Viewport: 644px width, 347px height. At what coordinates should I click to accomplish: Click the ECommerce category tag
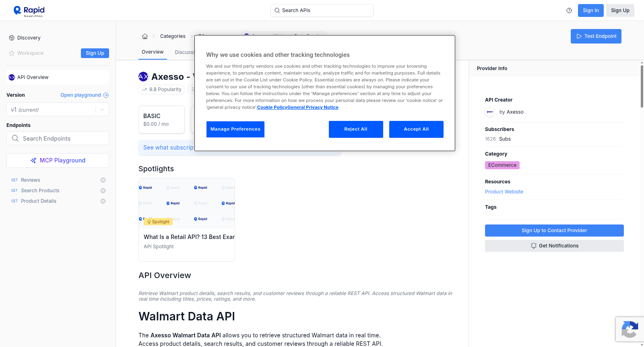tap(502, 165)
